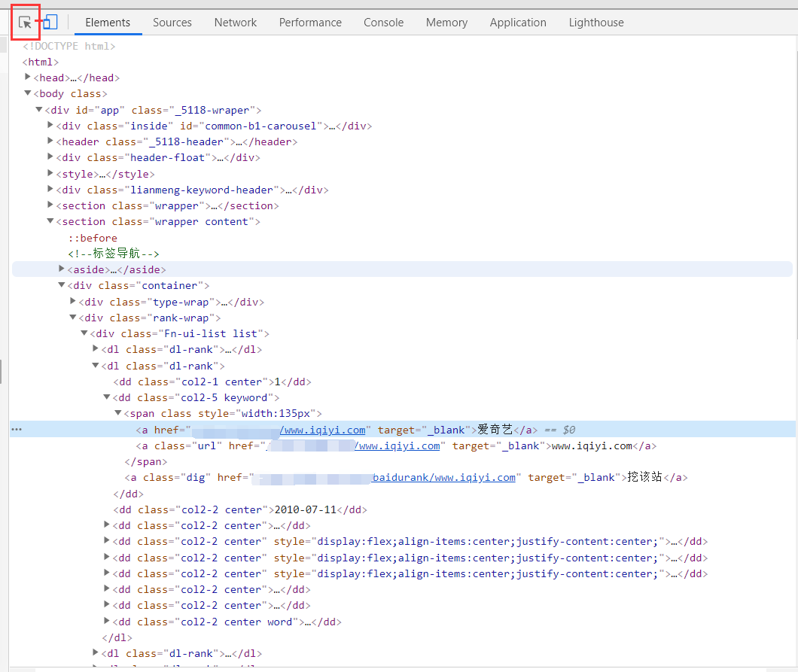Select the html tag line
The height and width of the screenshot is (672, 798).
[40, 62]
